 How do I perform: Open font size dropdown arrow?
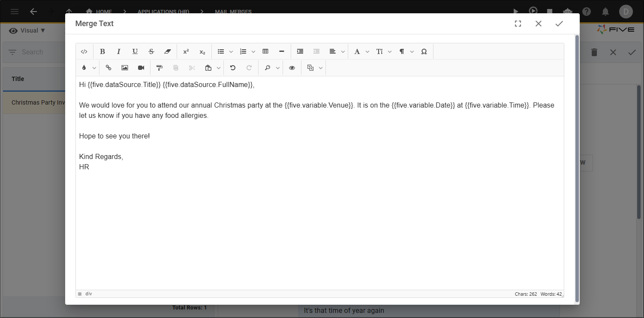click(x=390, y=51)
